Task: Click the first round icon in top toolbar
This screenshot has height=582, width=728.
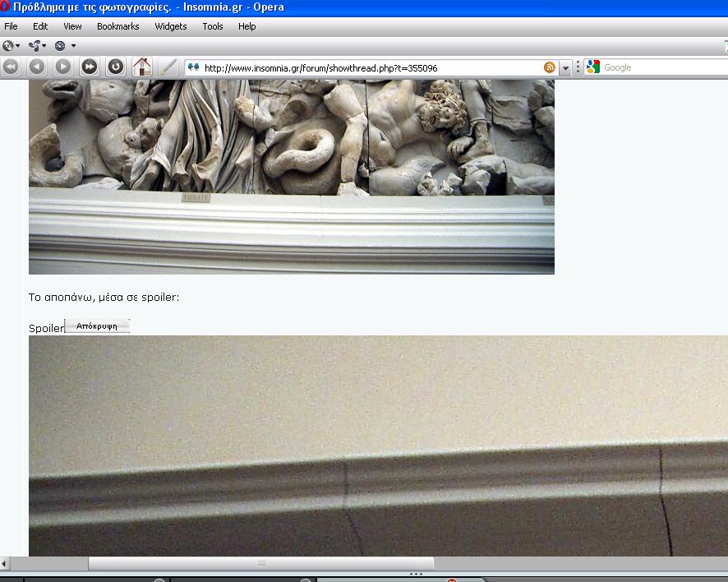Action: pyautogui.click(x=8, y=45)
